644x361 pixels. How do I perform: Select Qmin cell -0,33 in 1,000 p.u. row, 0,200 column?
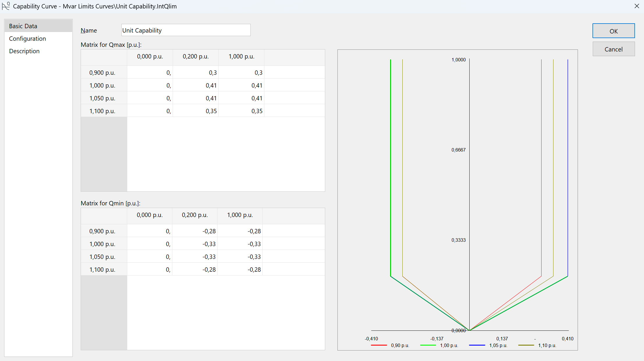click(x=195, y=244)
